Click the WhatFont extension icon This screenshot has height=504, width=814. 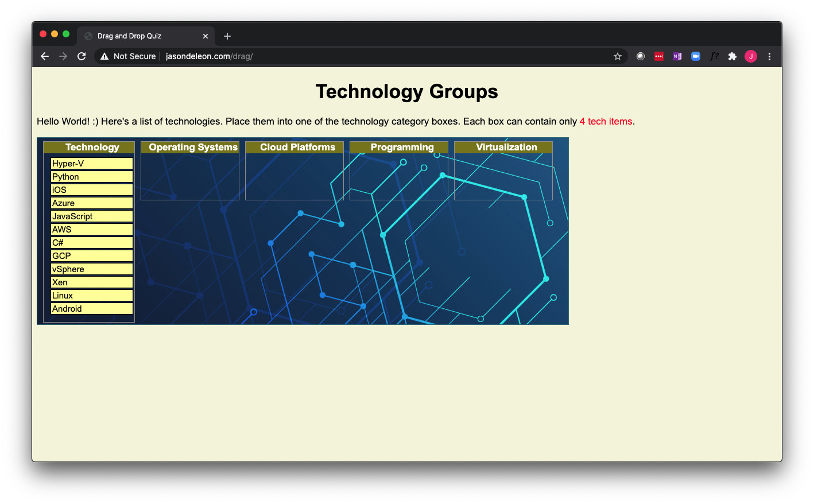point(714,56)
